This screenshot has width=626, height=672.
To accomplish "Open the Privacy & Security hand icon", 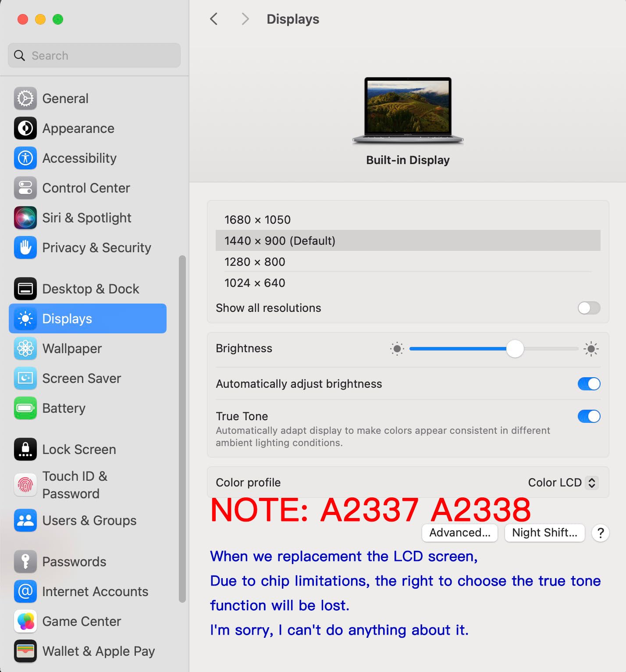I will [x=25, y=247].
